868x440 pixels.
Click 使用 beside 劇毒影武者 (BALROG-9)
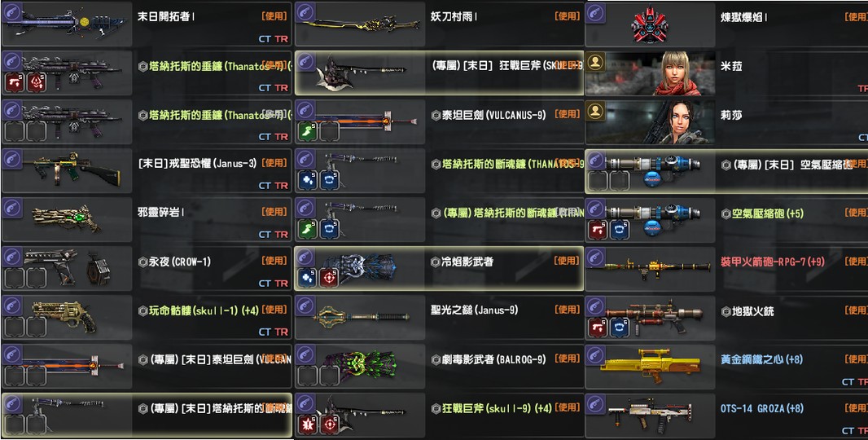[x=567, y=359]
